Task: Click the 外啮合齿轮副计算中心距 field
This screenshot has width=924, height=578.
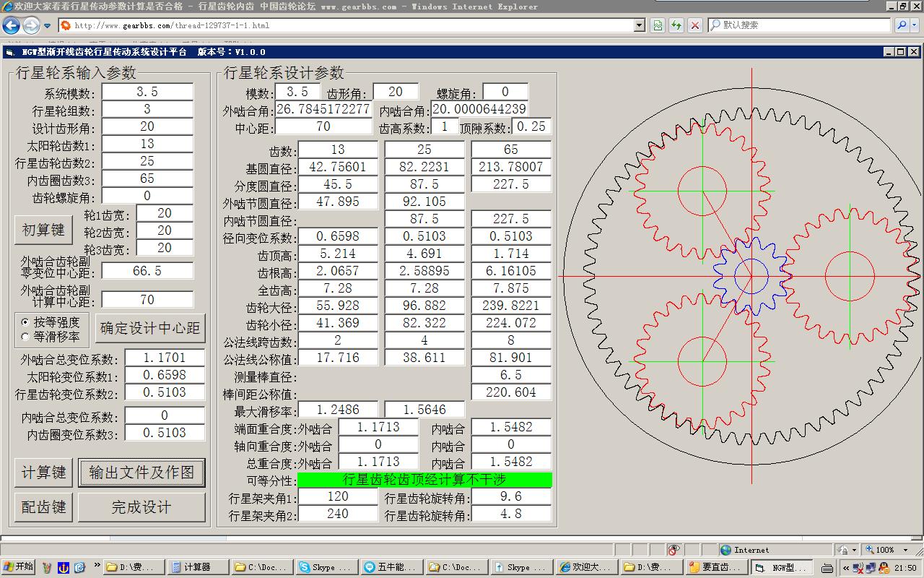Action: coord(147,299)
